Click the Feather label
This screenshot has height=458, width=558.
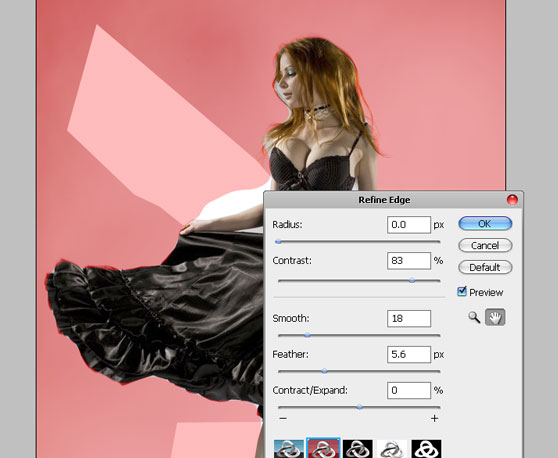[290, 354]
